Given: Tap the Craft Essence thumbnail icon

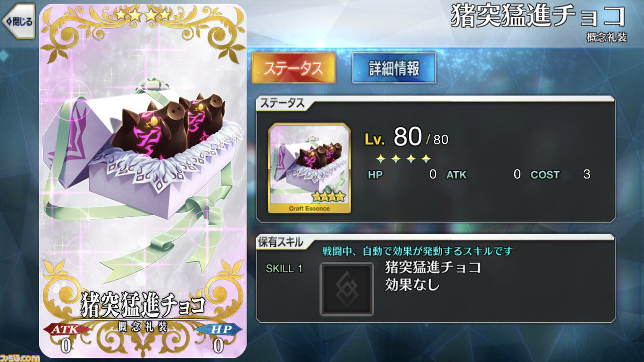Looking at the screenshot, I should (x=309, y=168).
